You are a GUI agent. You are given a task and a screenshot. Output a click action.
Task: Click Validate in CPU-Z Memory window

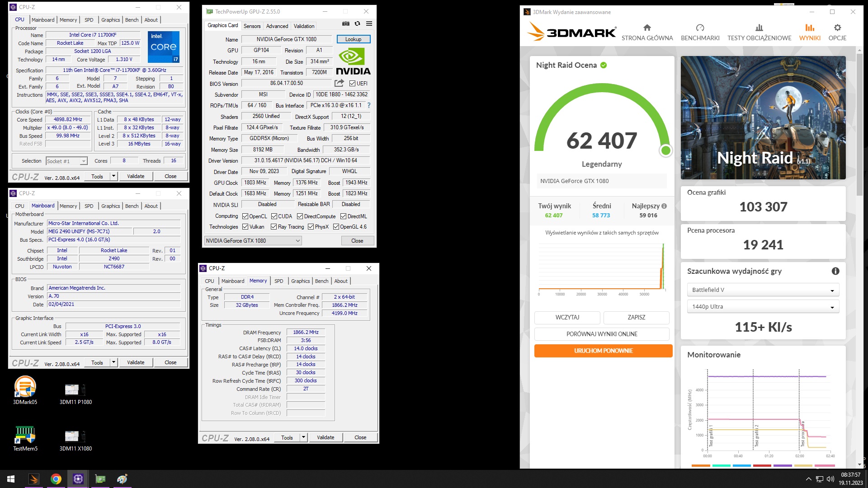click(x=325, y=437)
